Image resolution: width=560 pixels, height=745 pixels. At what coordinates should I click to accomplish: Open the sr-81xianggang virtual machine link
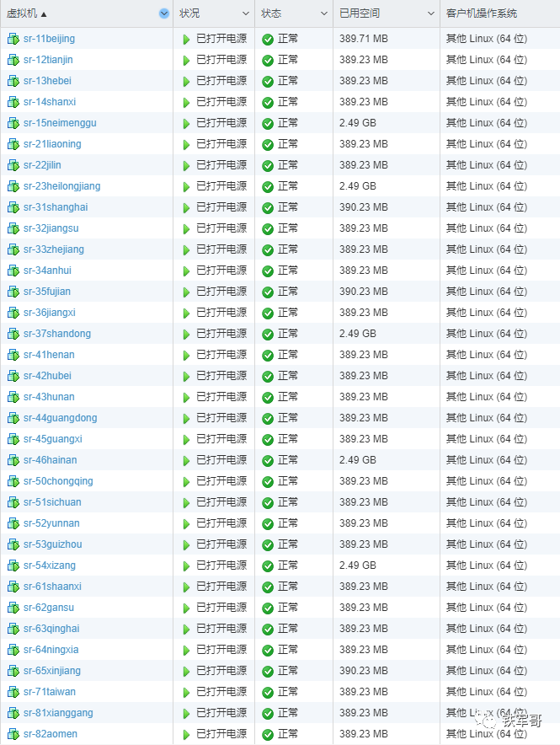(x=58, y=713)
